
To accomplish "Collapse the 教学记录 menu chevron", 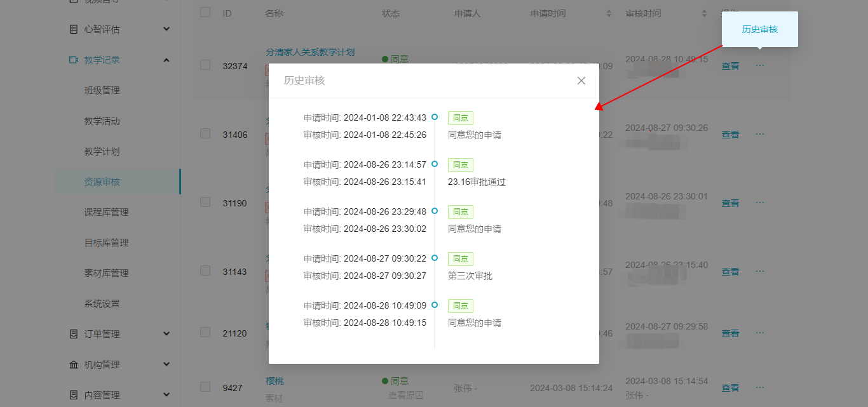I will [x=166, y=60].
